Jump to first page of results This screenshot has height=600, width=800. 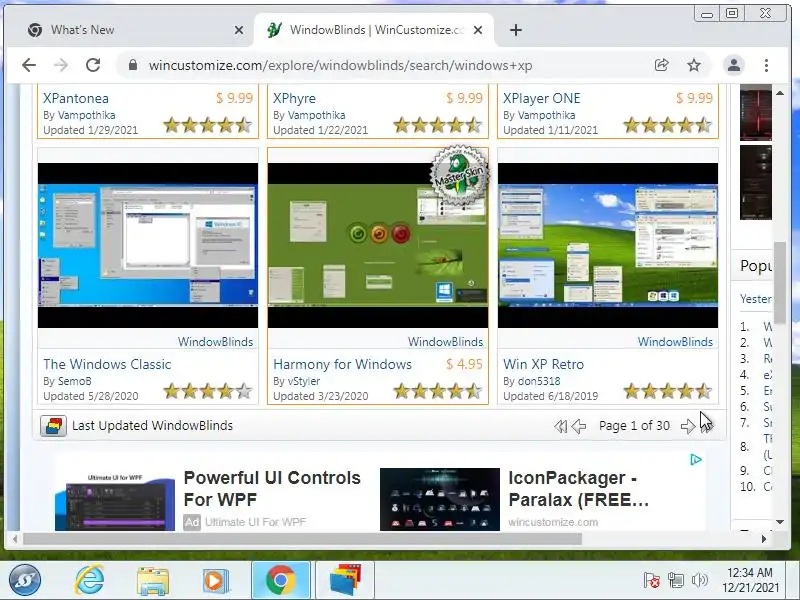560,426
